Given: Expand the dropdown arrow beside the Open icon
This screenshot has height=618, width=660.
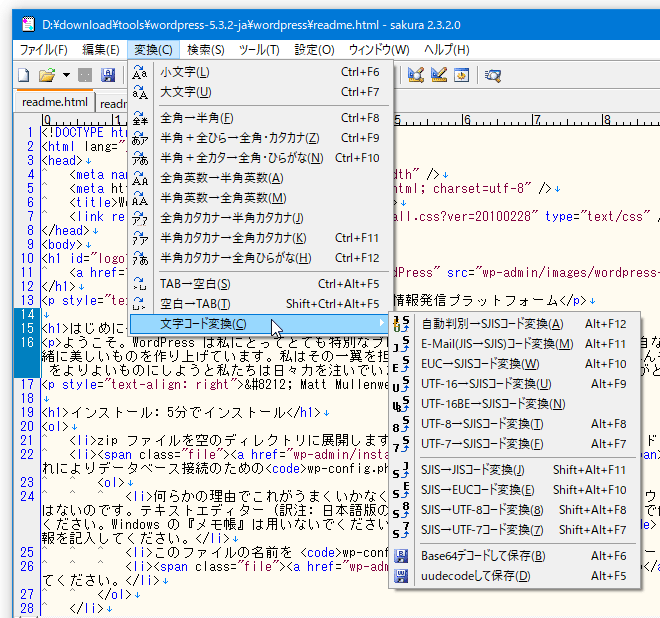Looking at the screenshot, I should coord(67,75).
